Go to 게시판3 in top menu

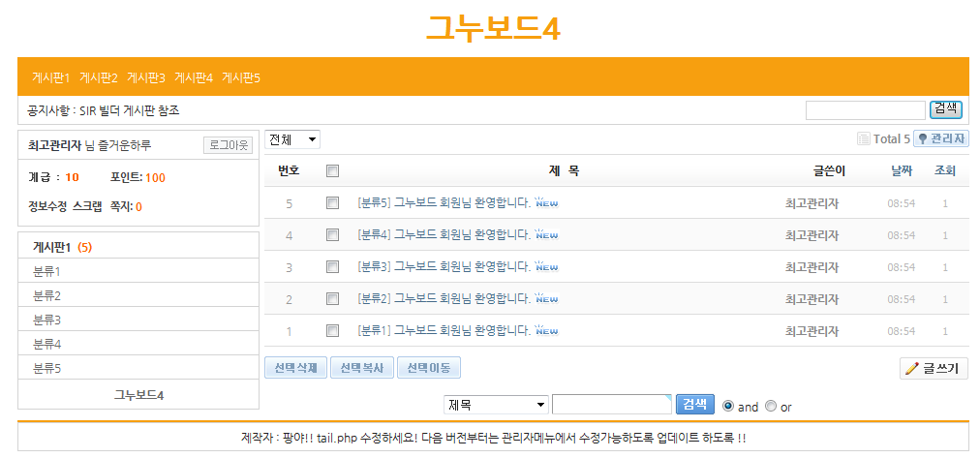point(146,77)
